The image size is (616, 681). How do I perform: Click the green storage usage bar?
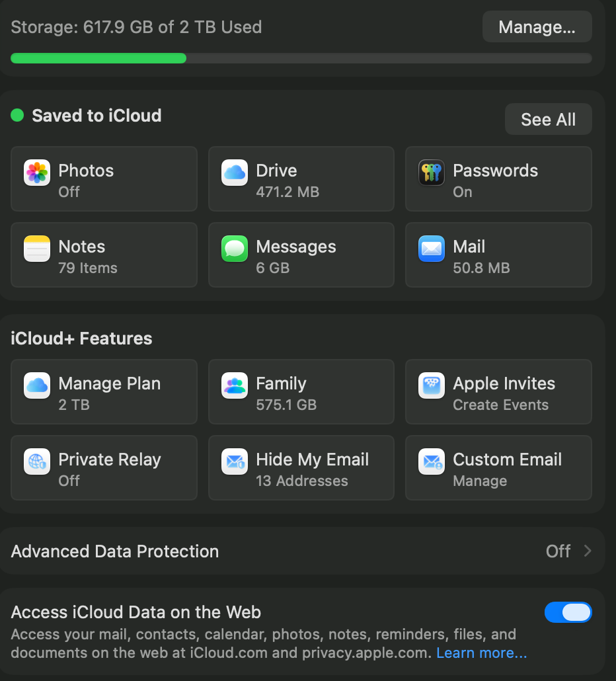[98, 58]
